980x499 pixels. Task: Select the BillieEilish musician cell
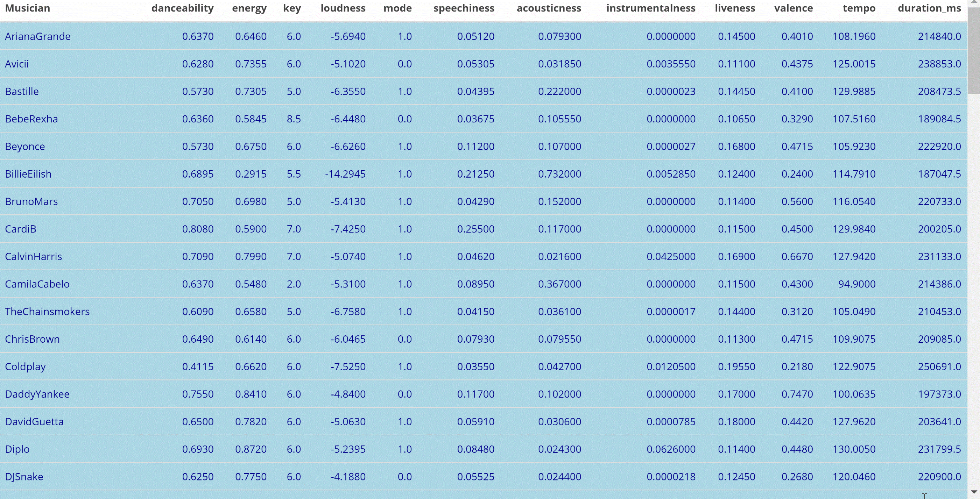click(x=28, y=174)
